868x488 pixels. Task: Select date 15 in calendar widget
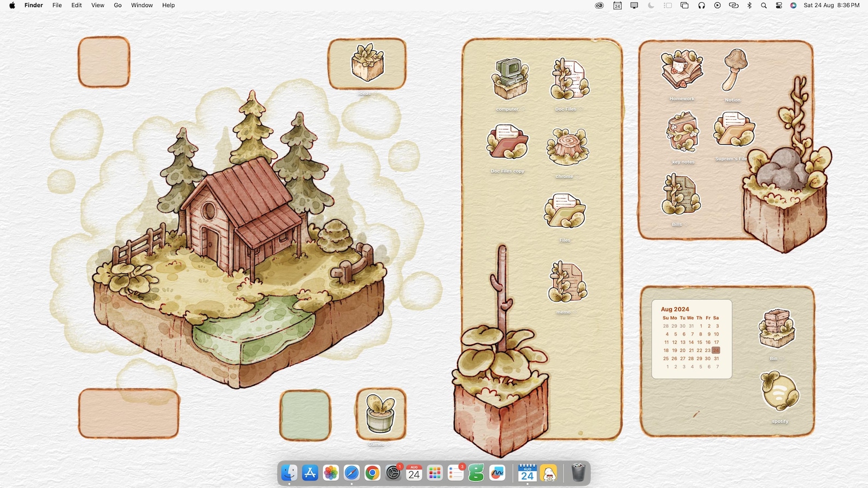pos(699,342)
